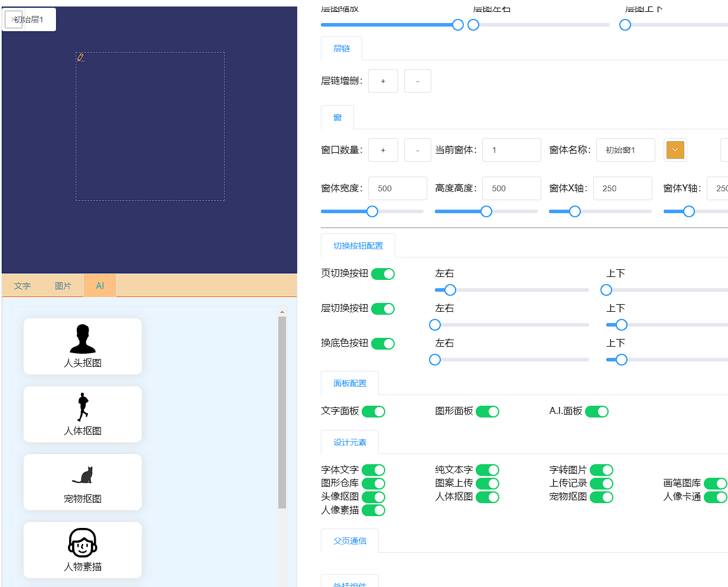Select the AI panel tab
The width and height of the screenshot is (728, 587).
[100, 286]
